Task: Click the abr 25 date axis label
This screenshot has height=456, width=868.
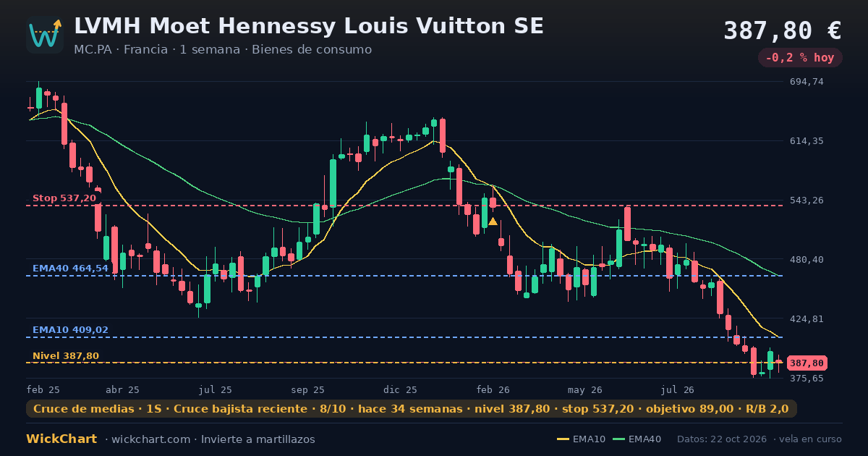Action: point(122,389)
